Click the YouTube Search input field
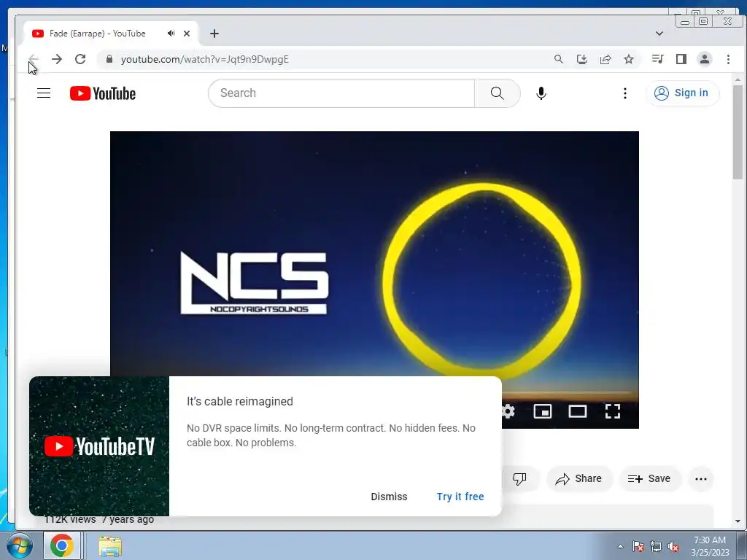This screenshot has height=560, width=747. click(341, 93)
